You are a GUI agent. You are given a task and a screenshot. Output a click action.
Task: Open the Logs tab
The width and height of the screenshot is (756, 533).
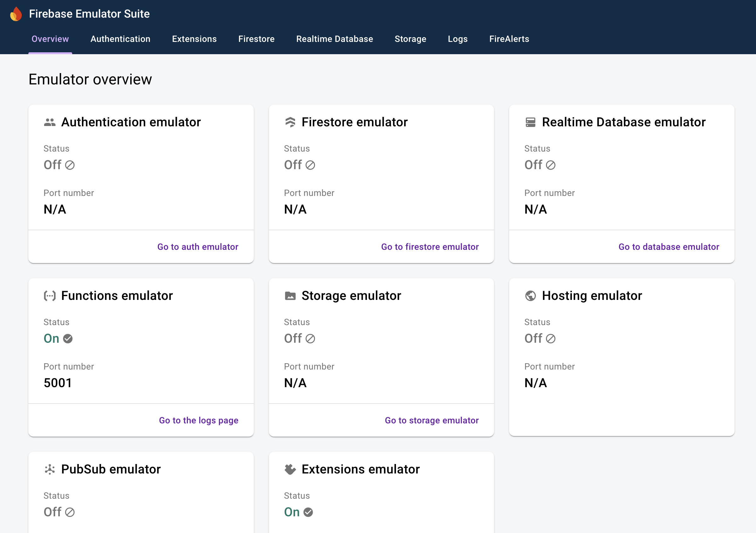pos(458,39)
